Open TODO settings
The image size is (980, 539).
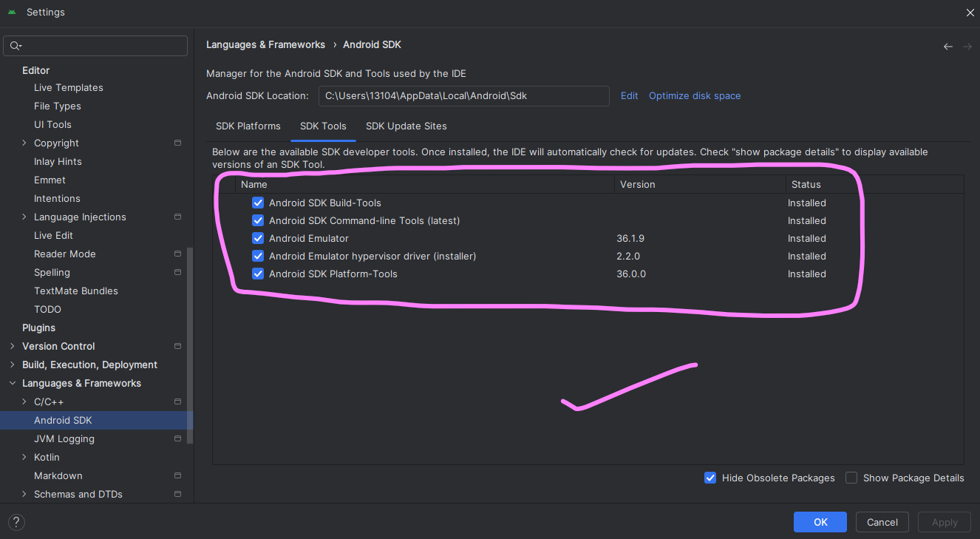pos(47,309)
